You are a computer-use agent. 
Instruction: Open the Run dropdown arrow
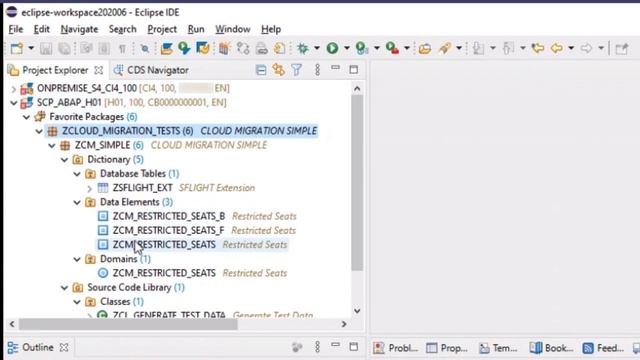347,48
